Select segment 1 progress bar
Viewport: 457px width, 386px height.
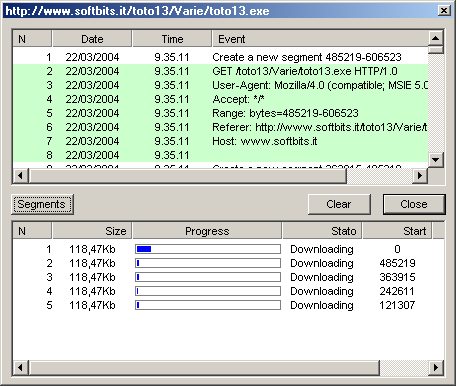point(208,249)
